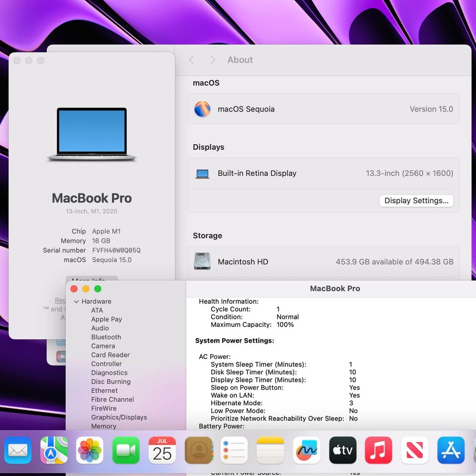Click the macOS Sequoia logo icon
Viewport: 476px width, 476px height.
(x=202, y=109)
